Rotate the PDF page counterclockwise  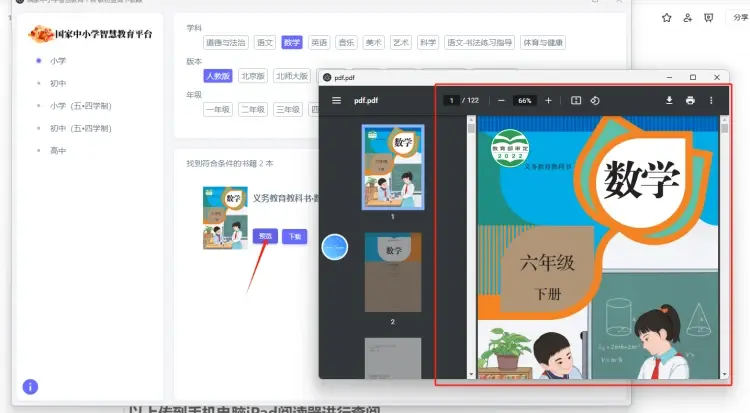point(595,100)
